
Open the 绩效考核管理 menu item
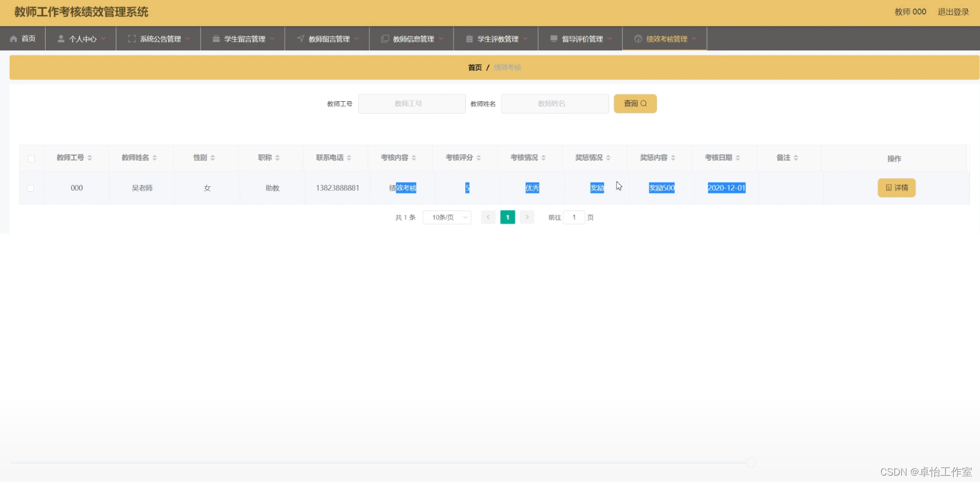point(665,39)
